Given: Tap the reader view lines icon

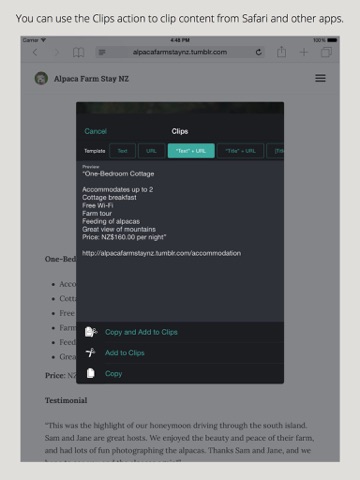Looking at the screenshot, I should tap(102, 52).
